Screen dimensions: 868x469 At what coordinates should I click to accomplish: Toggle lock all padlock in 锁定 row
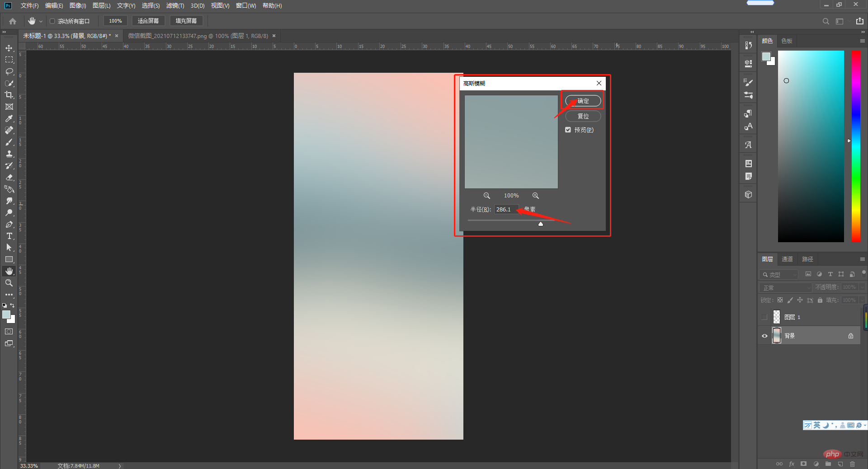[x=820, y=300]
